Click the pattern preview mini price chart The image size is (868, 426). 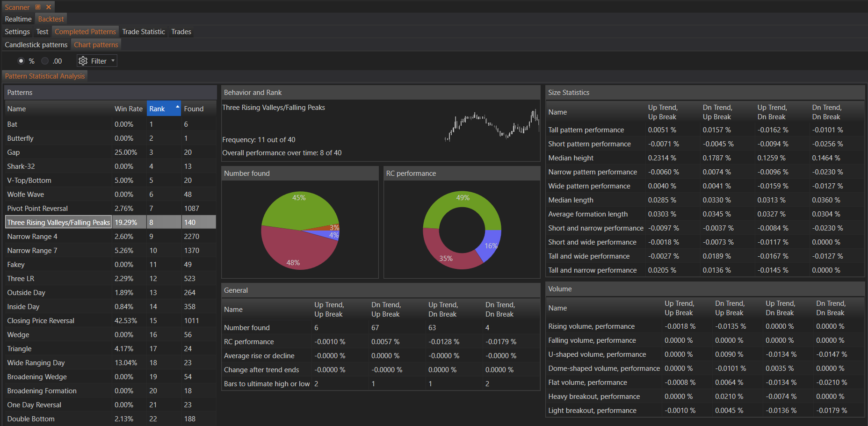coord(492,126)
